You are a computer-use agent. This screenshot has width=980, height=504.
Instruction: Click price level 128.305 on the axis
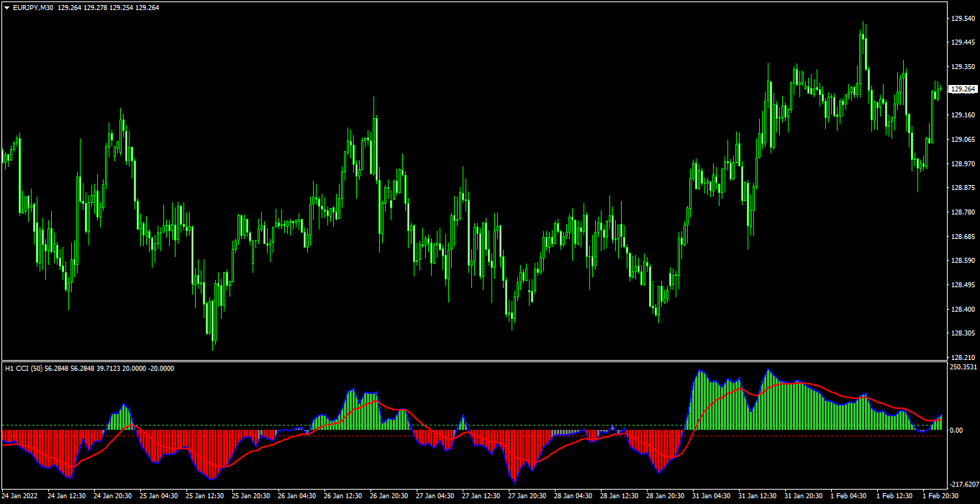click(963, 333)
